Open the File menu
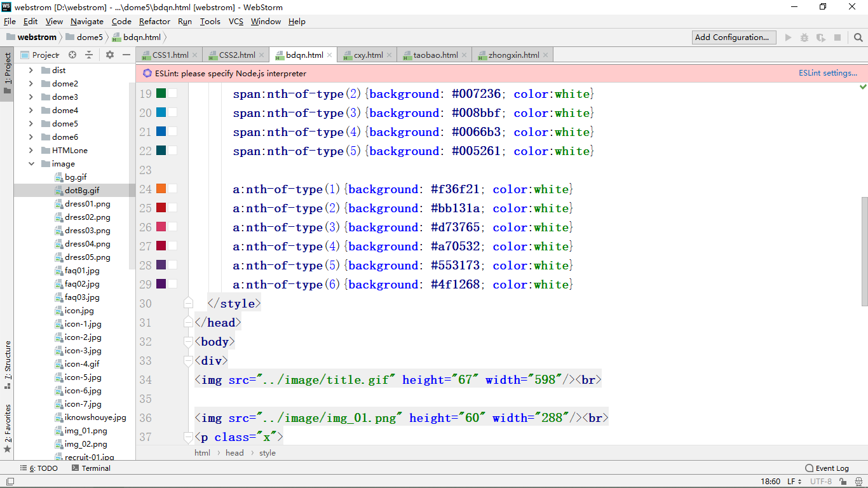 [10, 21]
